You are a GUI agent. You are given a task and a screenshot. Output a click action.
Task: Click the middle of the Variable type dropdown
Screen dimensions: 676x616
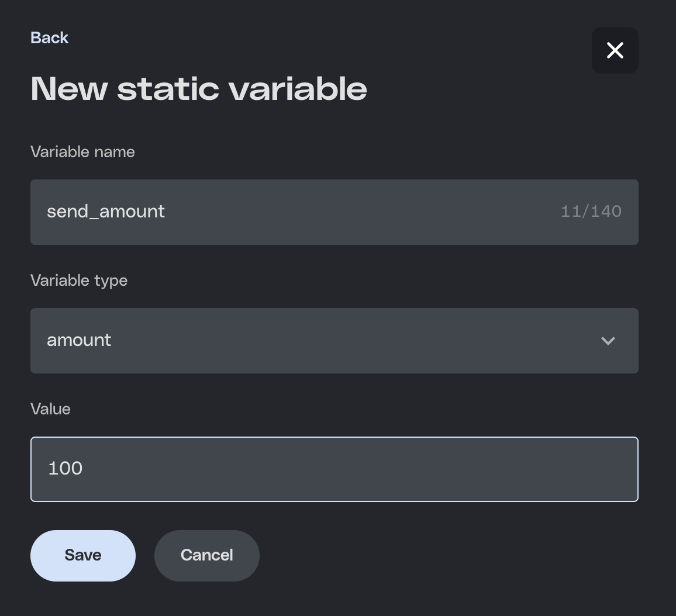334,341
